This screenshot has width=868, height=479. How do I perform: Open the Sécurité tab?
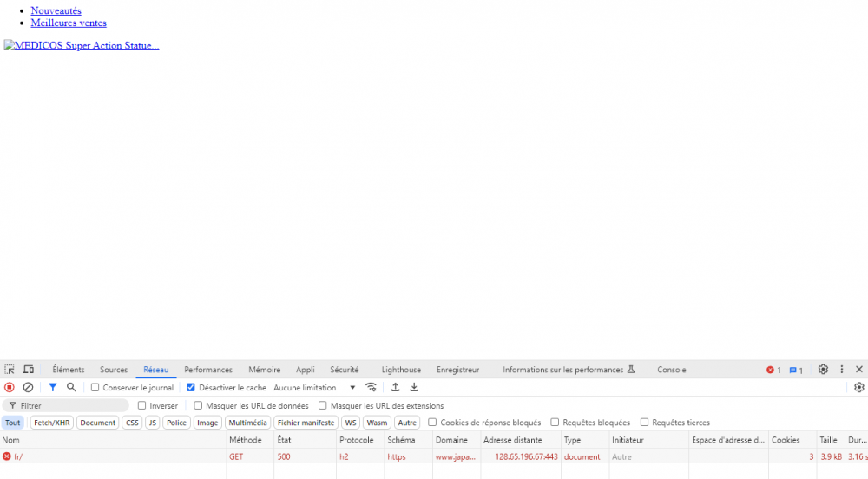coord(345,370)
